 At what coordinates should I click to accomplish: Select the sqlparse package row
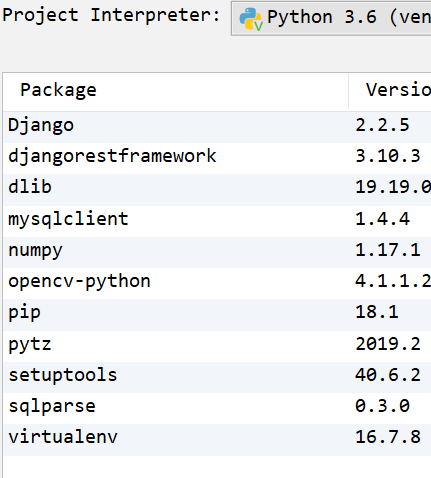point(217,409)
